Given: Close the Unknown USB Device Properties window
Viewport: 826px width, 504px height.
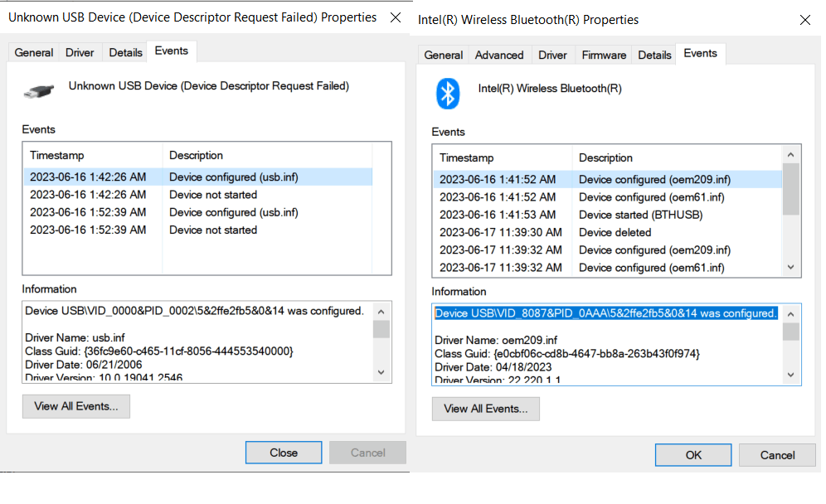Looking at the screenshot, I should point(395,18).
